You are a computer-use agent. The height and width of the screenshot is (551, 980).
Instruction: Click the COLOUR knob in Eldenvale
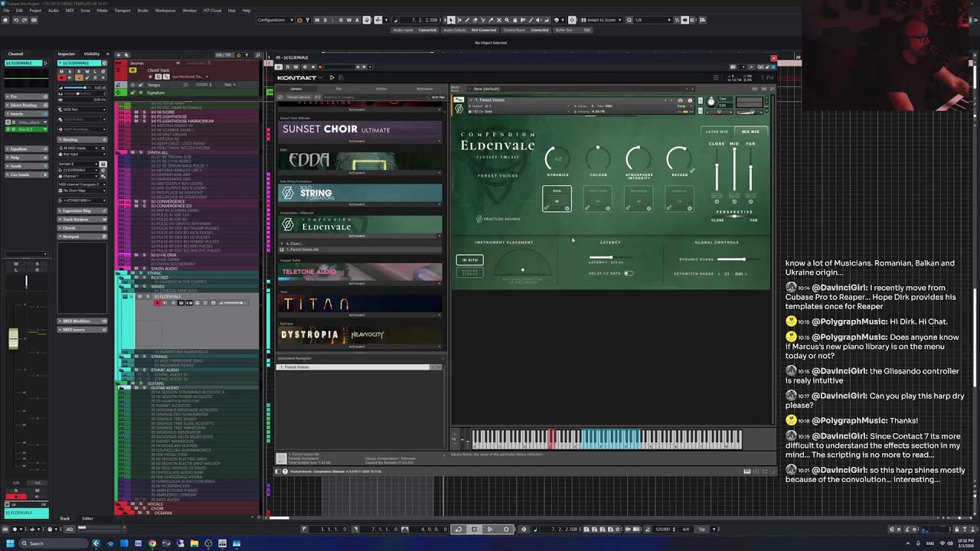(598, 159)
